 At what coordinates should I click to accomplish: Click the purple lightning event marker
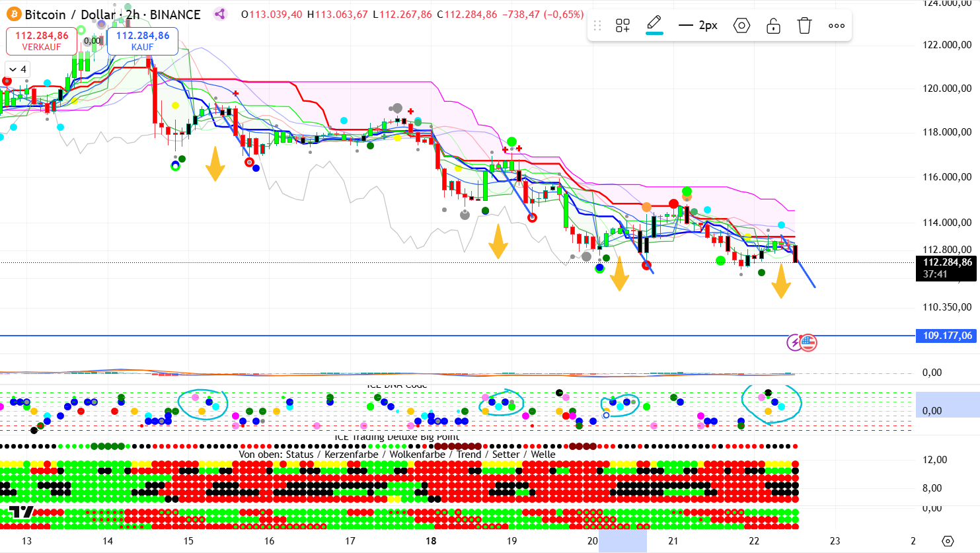(794, 342)
